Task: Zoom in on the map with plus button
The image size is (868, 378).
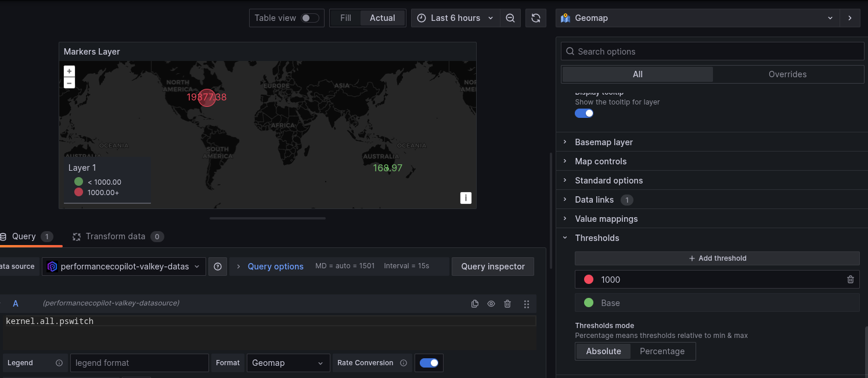Action: (x=69, y=71)
